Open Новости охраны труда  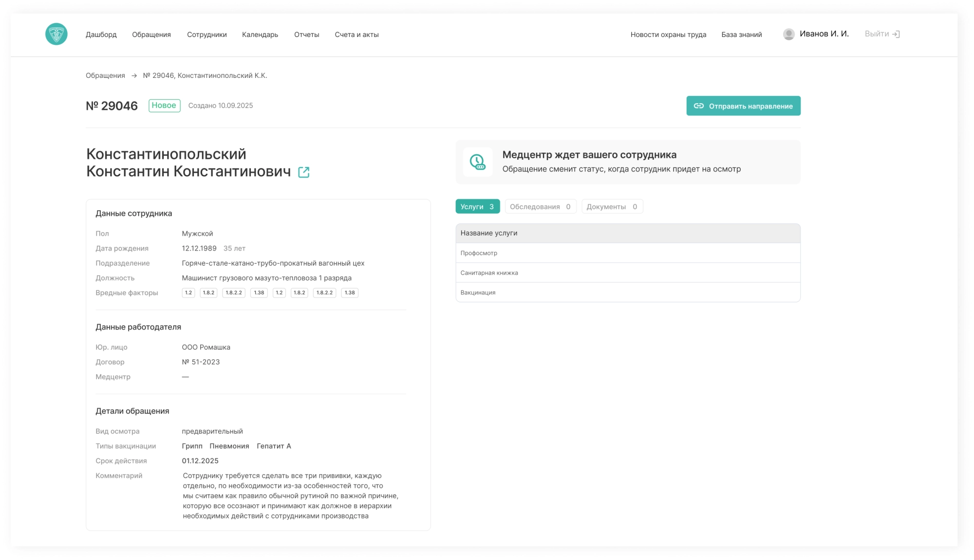coord(668,34)
